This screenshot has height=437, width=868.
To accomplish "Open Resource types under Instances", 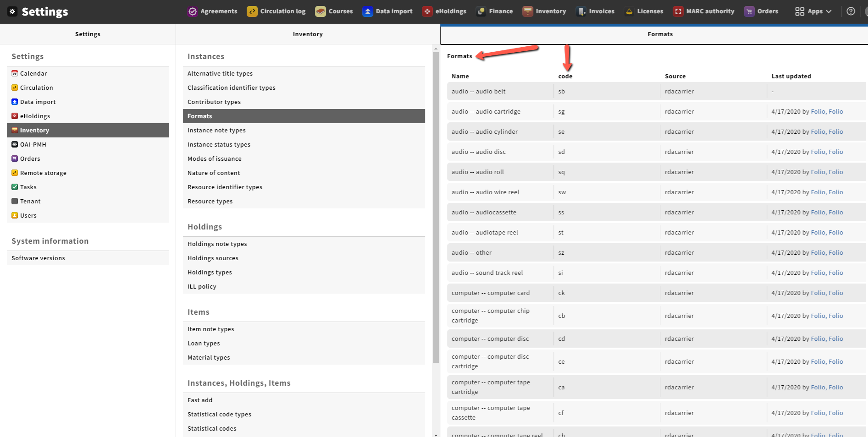I will point(210,201).
